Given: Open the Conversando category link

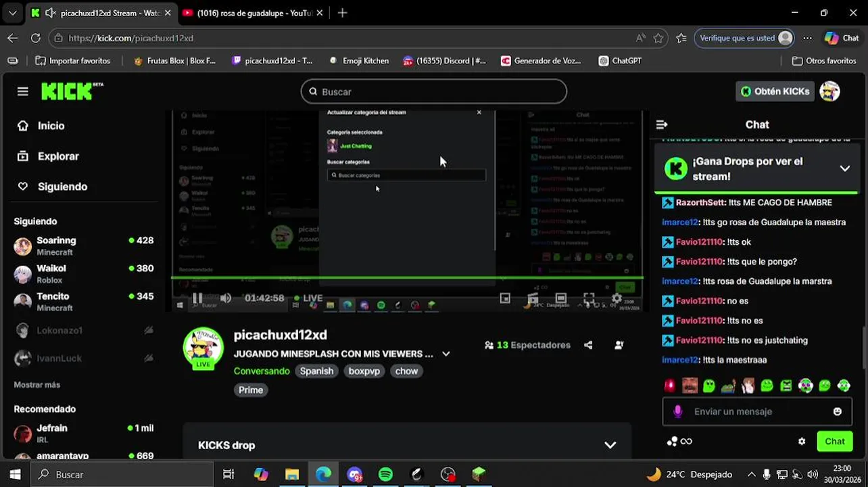Looking at the screenshot, I should pos(262,371).
